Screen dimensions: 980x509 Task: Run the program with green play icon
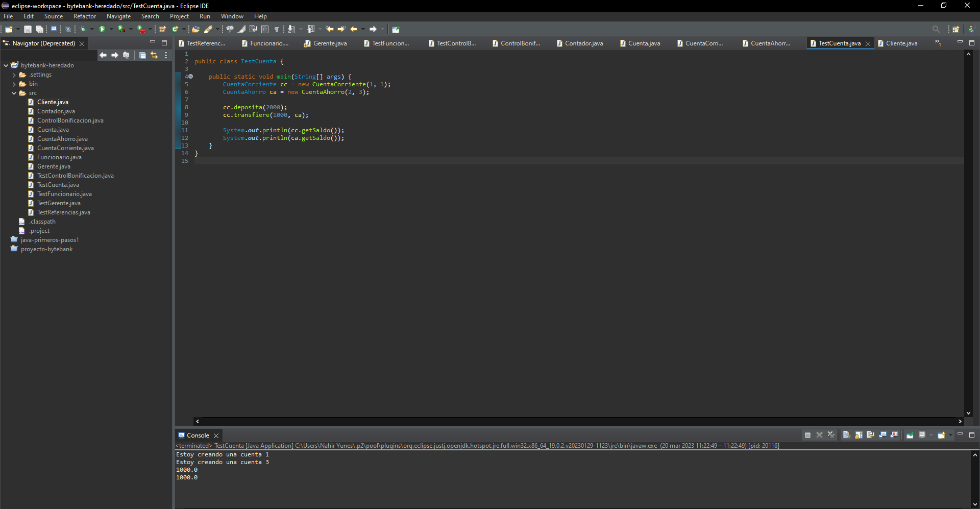102,29
